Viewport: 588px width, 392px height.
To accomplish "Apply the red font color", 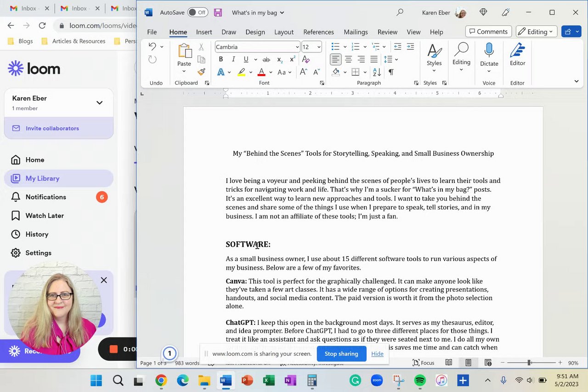I will click(x=261, y=72).
